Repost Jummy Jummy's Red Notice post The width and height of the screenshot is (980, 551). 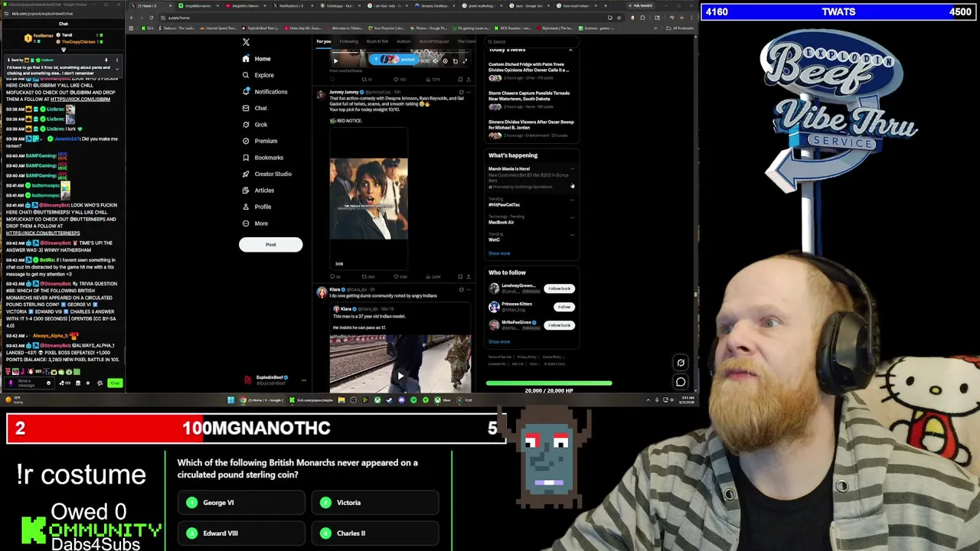[366, 276]
